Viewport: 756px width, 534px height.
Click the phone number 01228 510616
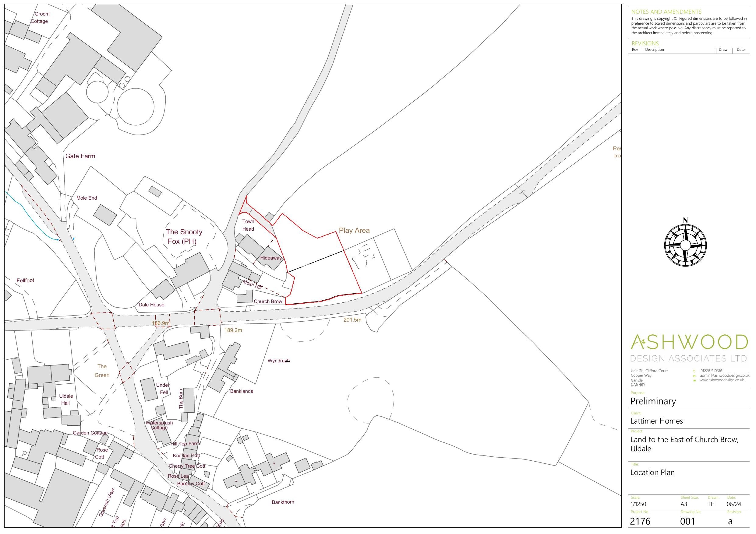711,371
